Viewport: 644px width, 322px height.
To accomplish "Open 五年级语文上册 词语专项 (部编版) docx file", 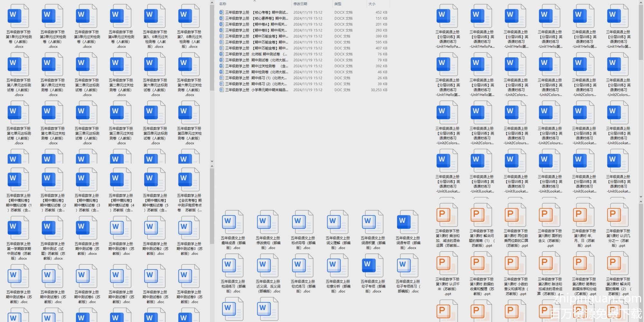I will point(408,222).
